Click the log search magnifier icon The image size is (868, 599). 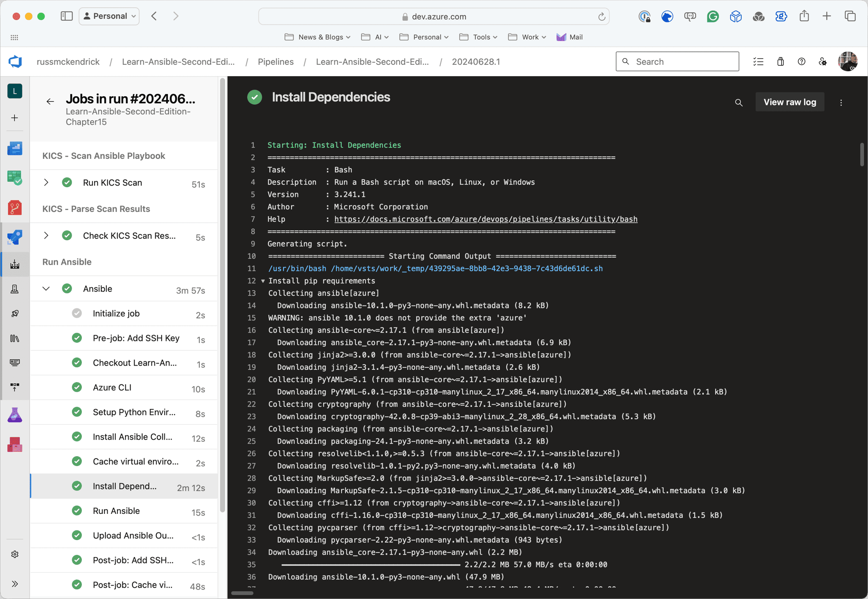tap(739, 103)
